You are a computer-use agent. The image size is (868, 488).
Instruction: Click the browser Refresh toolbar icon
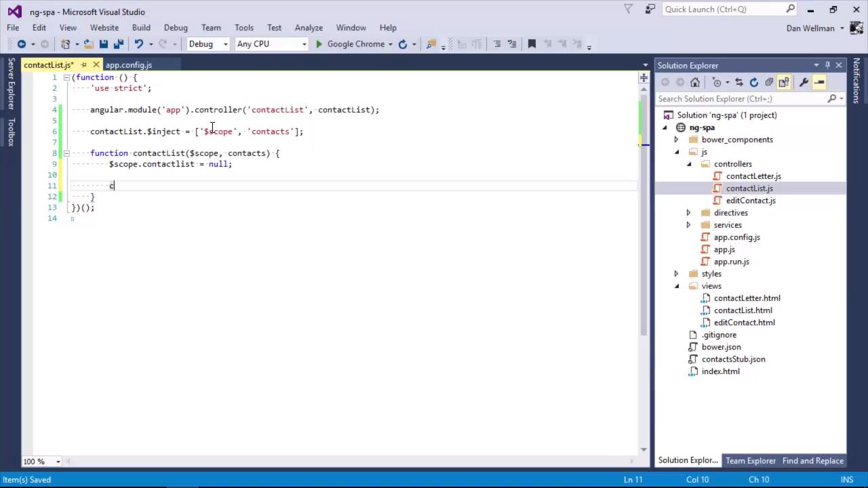coord(403,44)
